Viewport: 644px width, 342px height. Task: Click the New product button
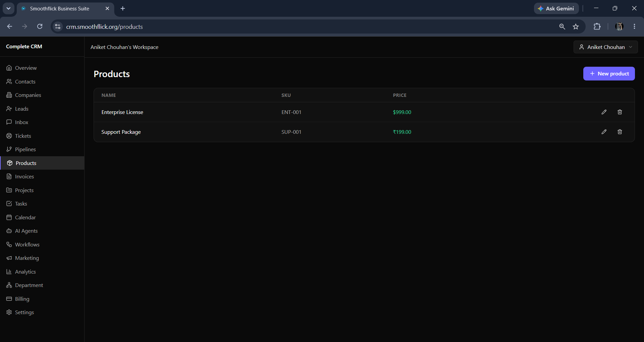point(609,73)
